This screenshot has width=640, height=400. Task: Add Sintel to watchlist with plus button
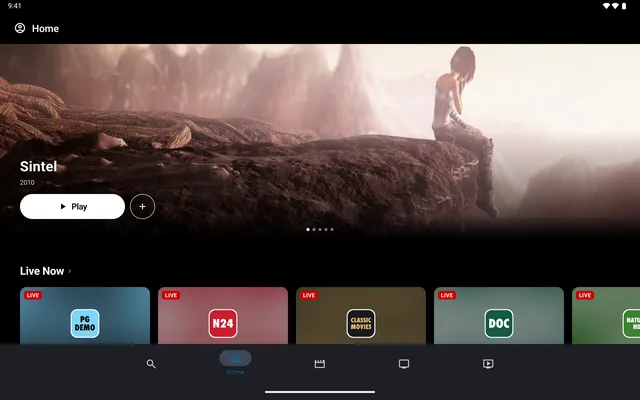[x=142, y=207]
